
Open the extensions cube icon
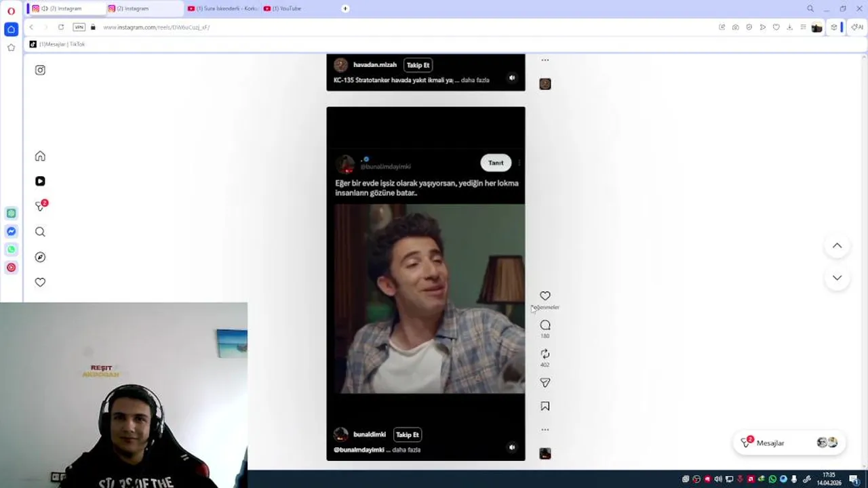833,27
